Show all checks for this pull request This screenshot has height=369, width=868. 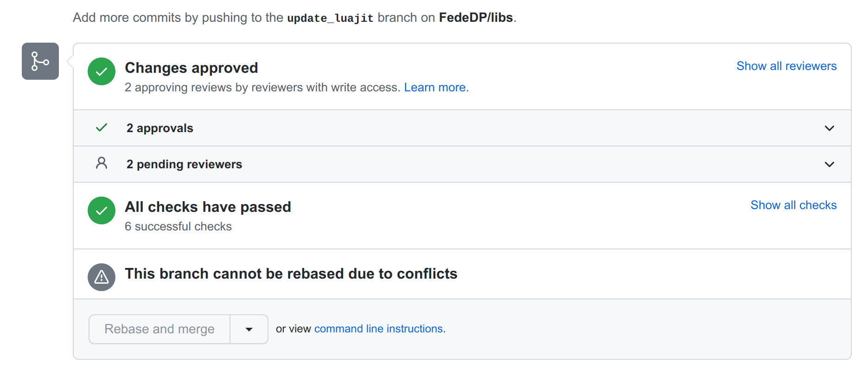pyautogui.click(x=793, y=205)
